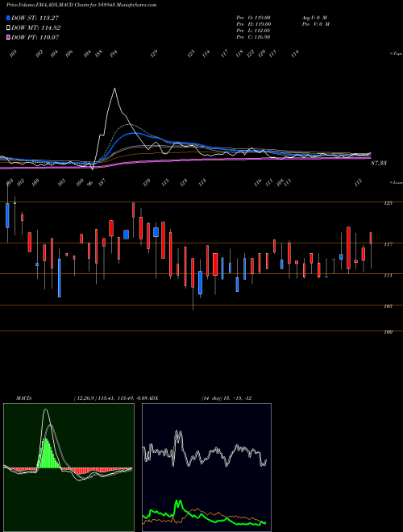Image resolution: width=403 pixels, height=532 pixels.
Task: Click the 'Pre O: 119.00' value
Action: [253, 18]
